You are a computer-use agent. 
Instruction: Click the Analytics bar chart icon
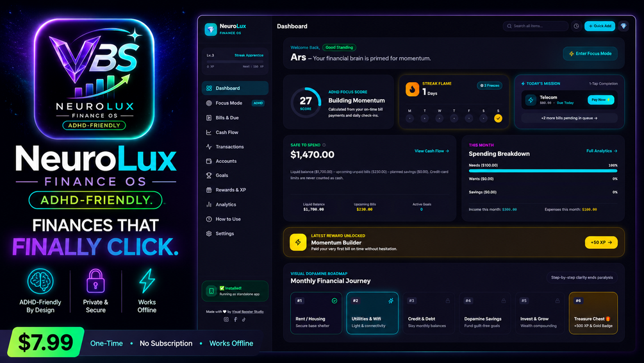pos(209,205)
